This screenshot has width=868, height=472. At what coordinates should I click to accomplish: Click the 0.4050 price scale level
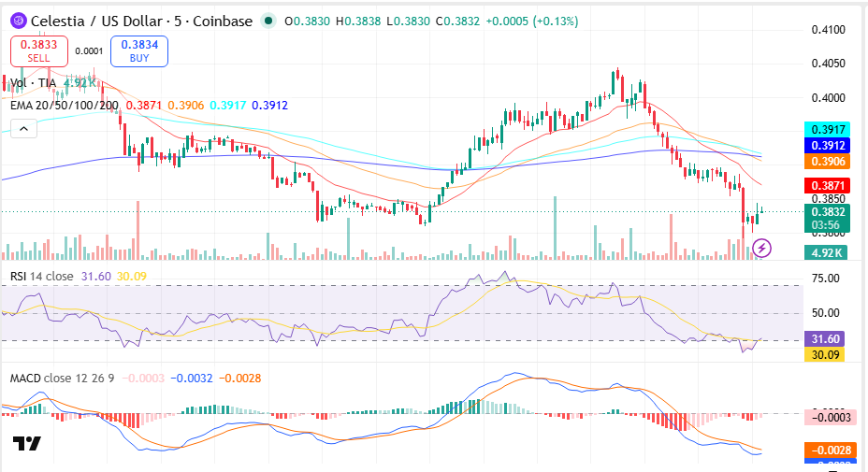[828, 64]
